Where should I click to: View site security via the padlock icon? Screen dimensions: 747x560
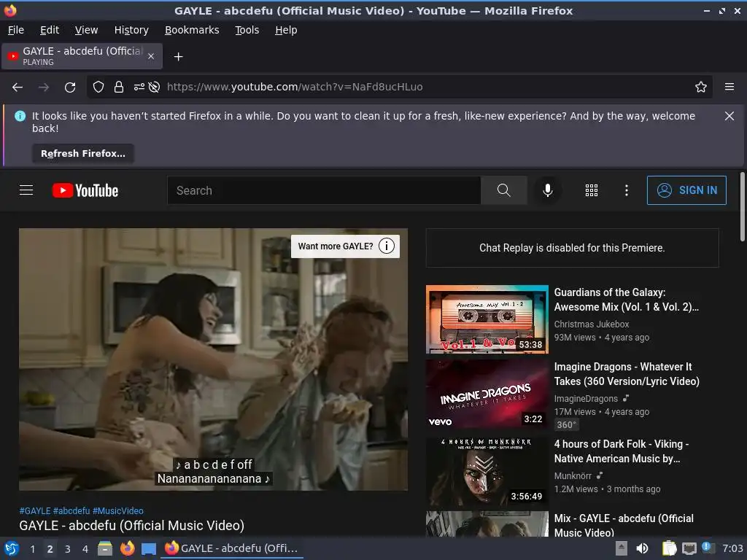119,87
